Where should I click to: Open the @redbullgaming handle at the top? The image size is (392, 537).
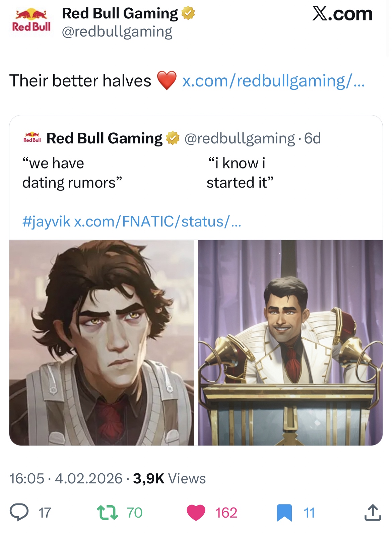(x=117, y=32)
